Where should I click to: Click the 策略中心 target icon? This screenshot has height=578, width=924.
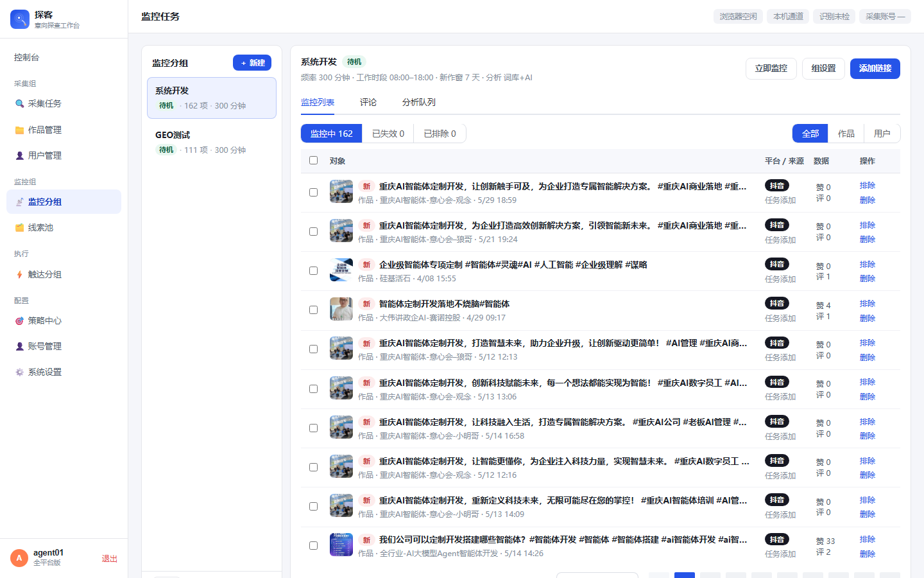coord(19,320)
